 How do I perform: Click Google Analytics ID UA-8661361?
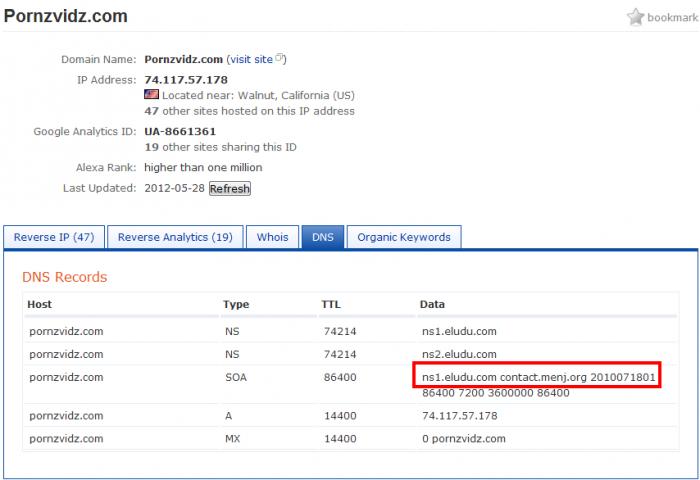coord(180,132)
